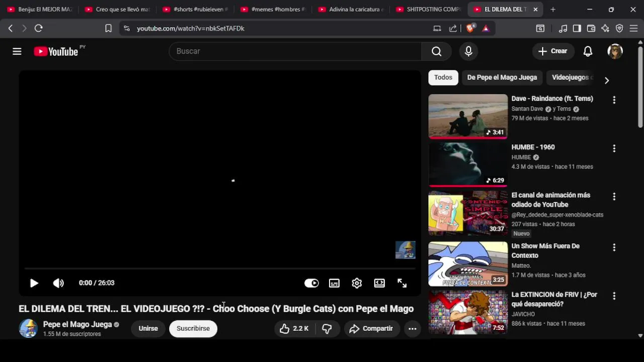Open the more actions menu below the video
The image size is (644, 362).
pos(412,329)
